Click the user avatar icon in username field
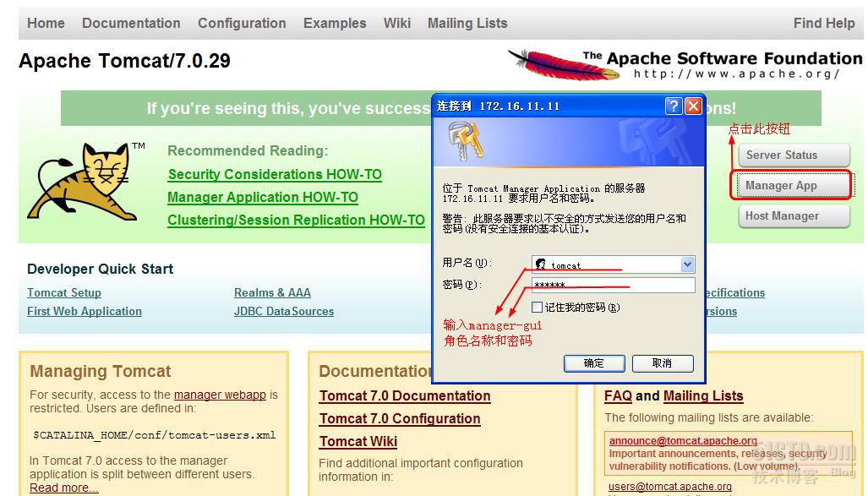 (541, 264)
